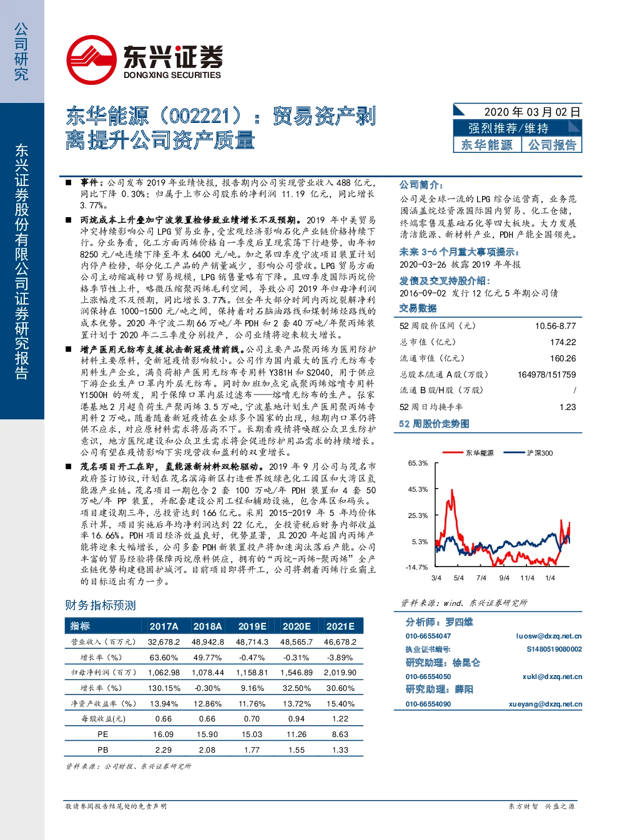Click the 总市值 value 174.22
The image size is (620, 840).
[x=563, y=342]
